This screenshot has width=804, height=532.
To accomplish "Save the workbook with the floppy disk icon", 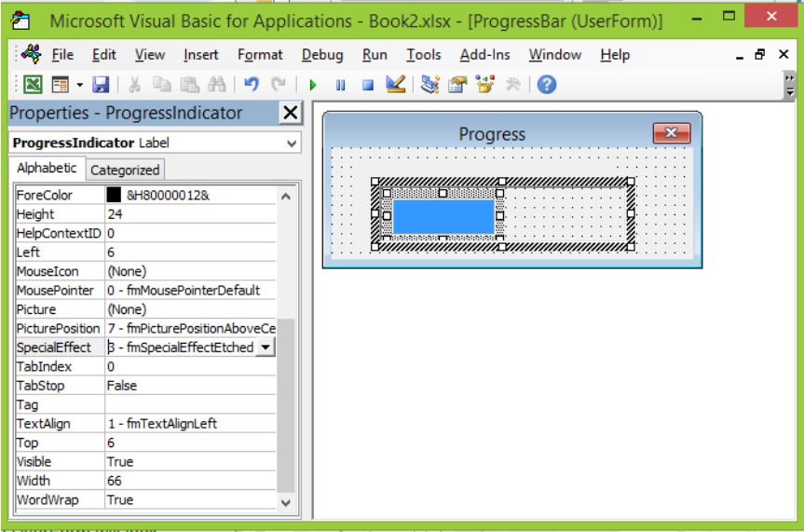I will point(101,84).
